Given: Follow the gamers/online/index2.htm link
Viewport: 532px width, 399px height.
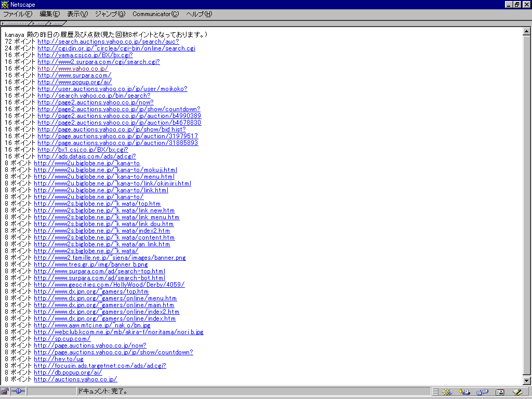Looking at the screenshot, I should click(x=107, y=312).
